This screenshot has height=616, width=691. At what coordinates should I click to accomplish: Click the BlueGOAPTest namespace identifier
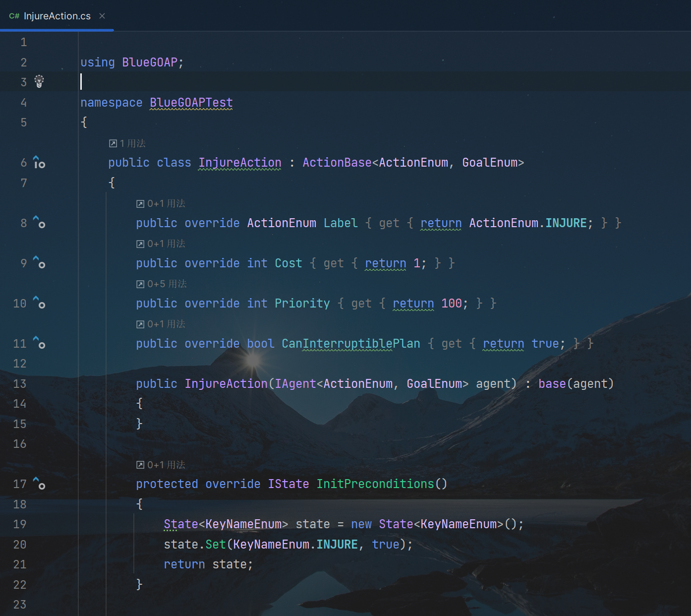(x=191, y=103)
